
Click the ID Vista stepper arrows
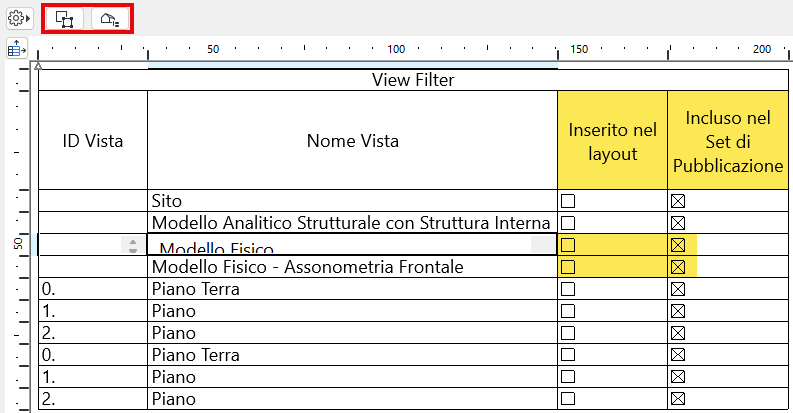pos(131,245)
